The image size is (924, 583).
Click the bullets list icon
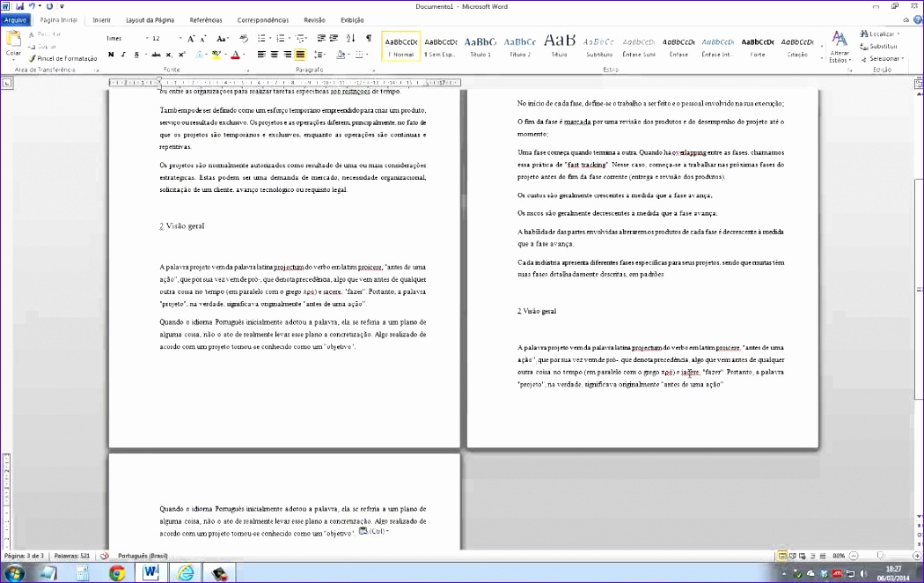pos(261,39)
